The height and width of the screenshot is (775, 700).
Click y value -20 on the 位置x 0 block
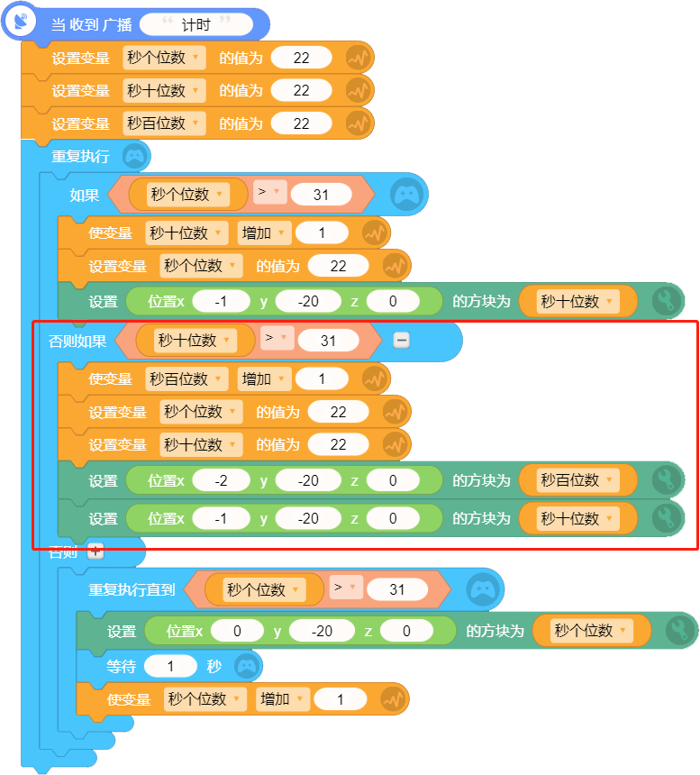323,631
